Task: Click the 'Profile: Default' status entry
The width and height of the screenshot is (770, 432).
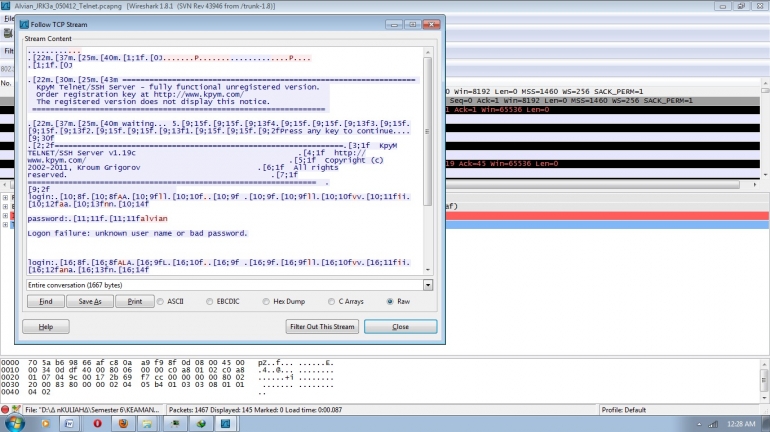Action: coord(624,410)
